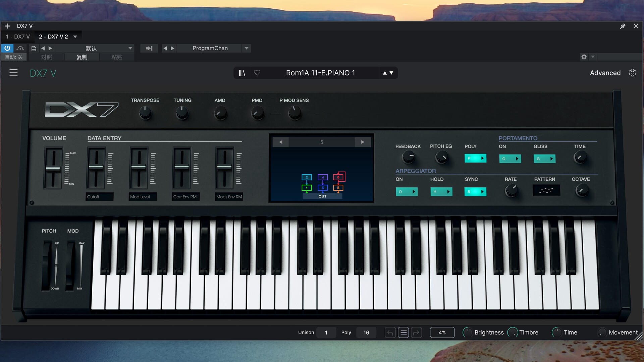Open the Advanced panel

pyautogui.click(x=605, y=73)
